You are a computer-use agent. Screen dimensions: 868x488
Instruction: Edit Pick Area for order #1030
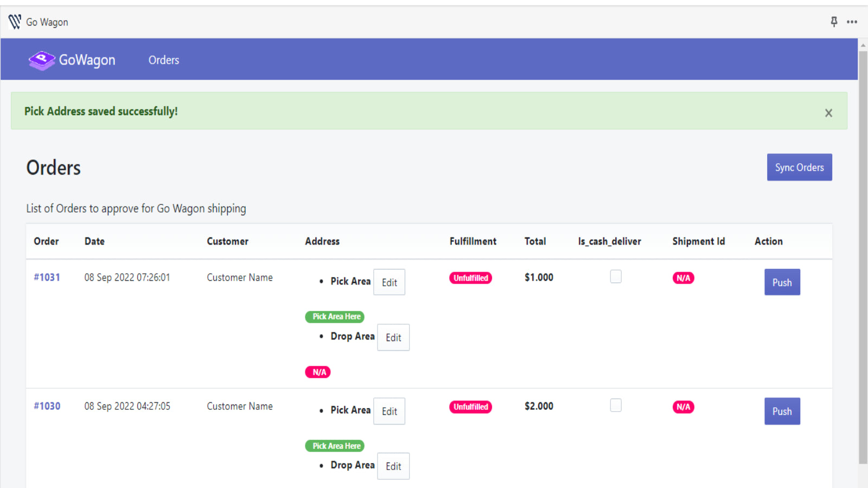[389, 412]
